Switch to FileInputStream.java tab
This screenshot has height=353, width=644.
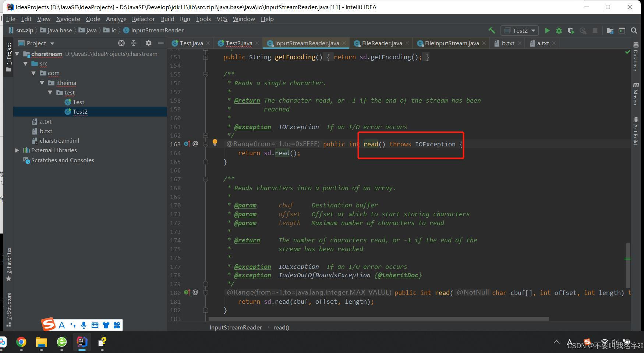452,43
